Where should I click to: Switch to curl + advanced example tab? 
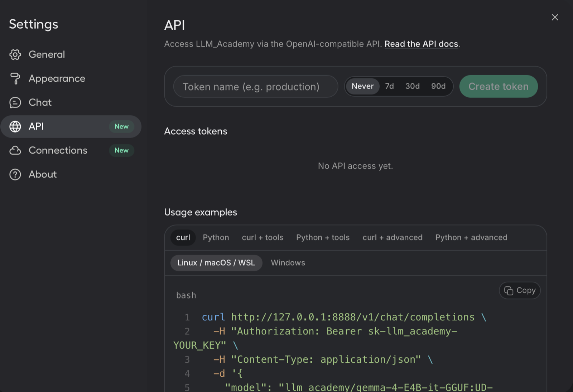pyautogui.click(x=393, y=238)
